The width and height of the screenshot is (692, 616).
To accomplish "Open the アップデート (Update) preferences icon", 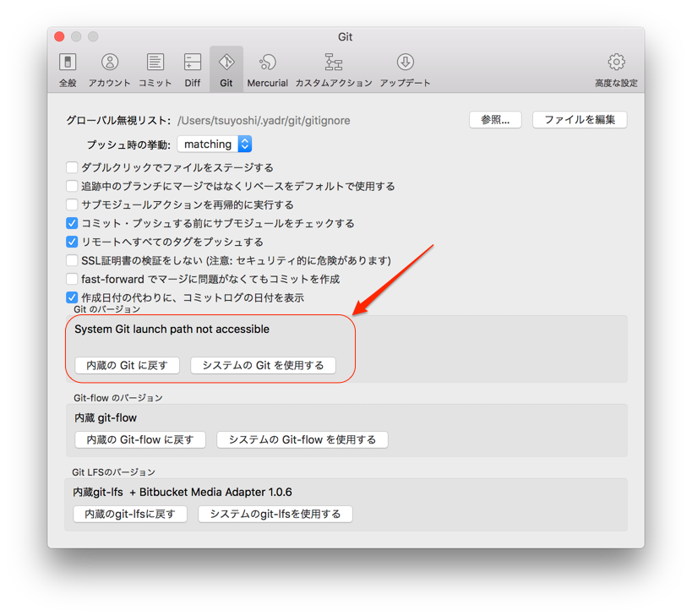I will (405, 70).
